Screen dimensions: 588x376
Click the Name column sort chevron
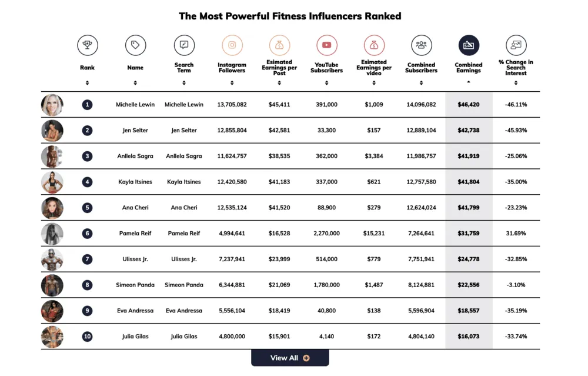pyautogui.click(x=135, y=83)
